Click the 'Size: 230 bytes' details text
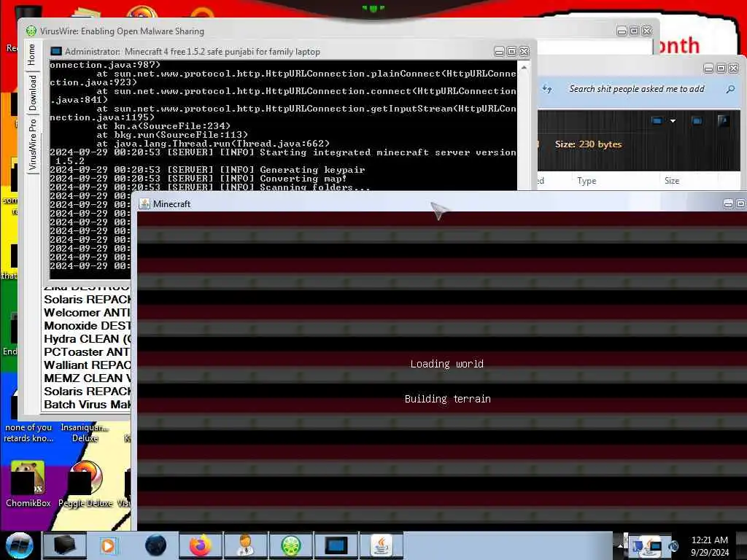This screenshot has width=747, height=560. (588, 144)
